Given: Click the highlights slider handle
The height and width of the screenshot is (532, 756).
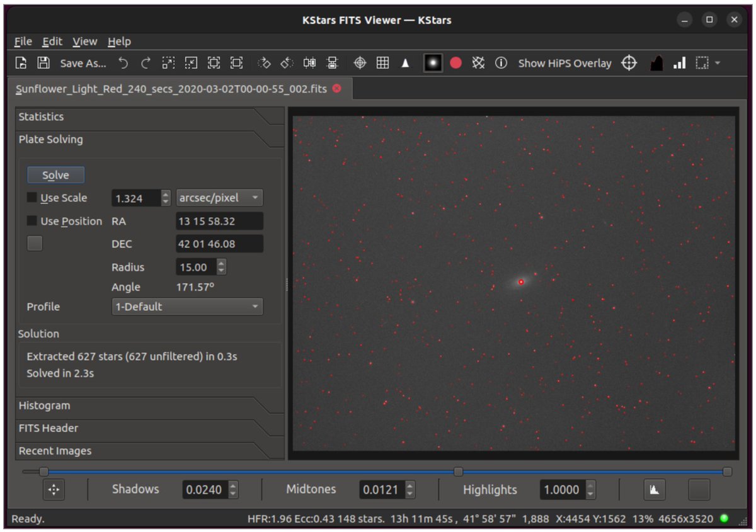Looking at the screenshot, I should pyautogui.click(x=728, y=472).
